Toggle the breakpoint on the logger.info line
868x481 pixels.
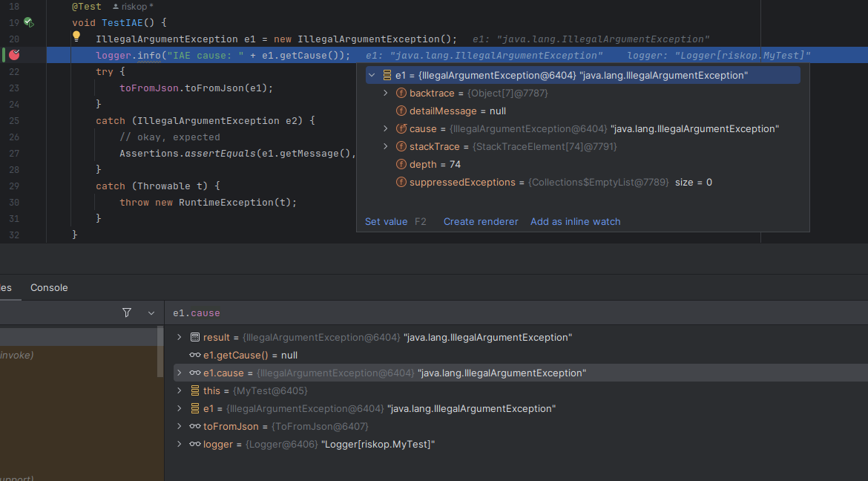pyautogui.click(x=14, y=55)
